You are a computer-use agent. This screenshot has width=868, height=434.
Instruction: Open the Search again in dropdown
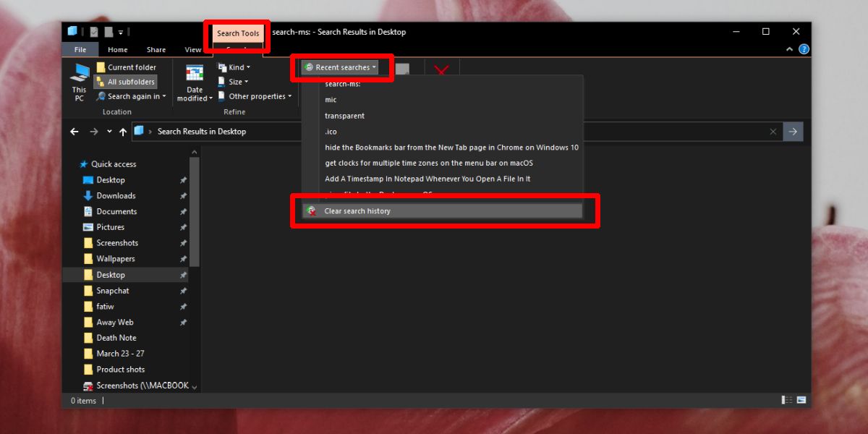click(131, 96)
